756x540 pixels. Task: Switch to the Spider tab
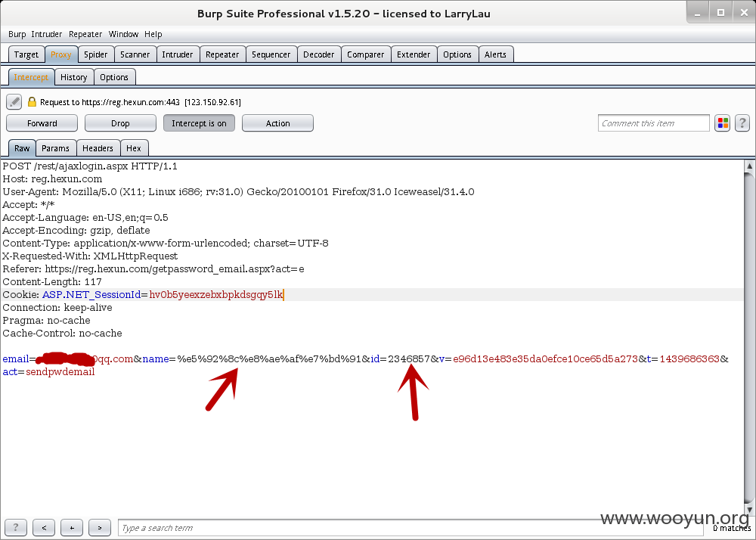click(96, 54)
